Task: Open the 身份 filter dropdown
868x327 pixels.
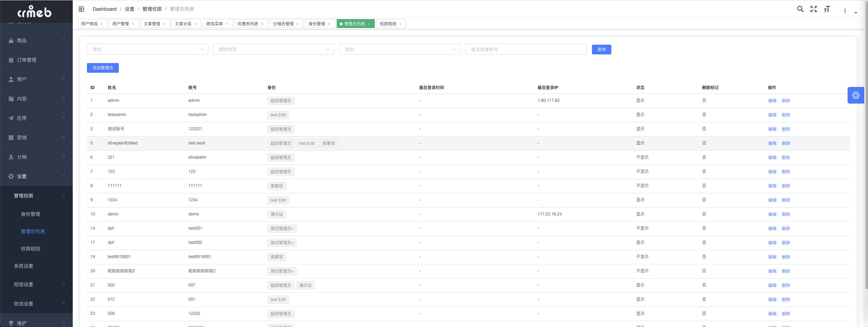Action: [x=147, y=49]
